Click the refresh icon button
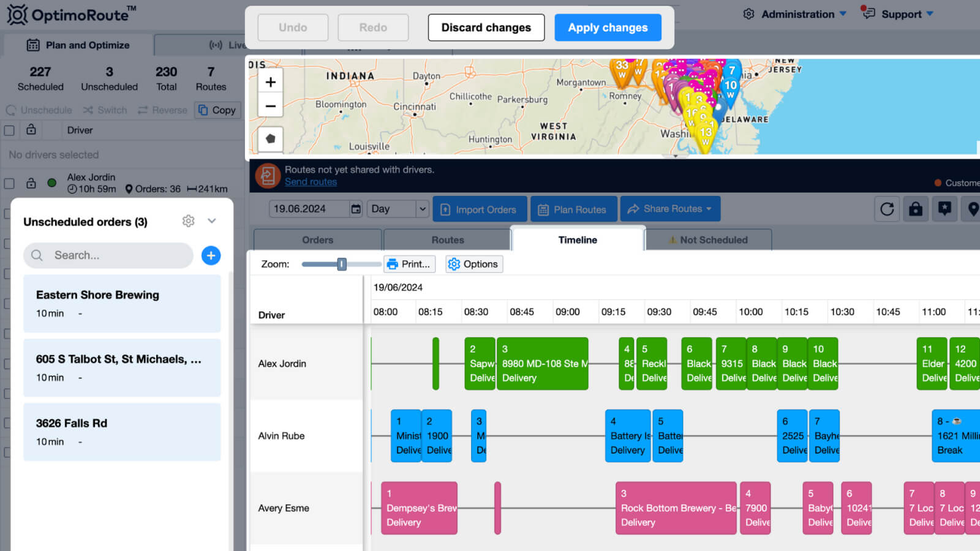The image size is (980, 551). (x=887, y=209)
